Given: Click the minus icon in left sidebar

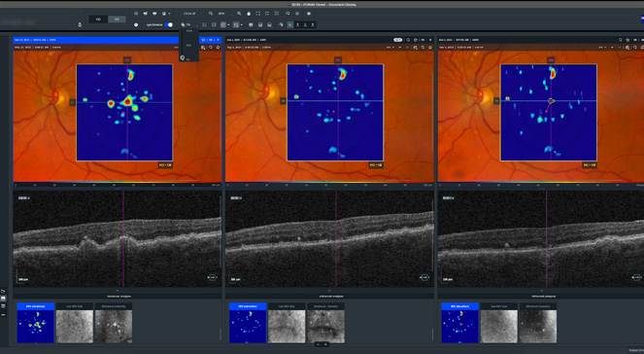Looking at the screenshot, I should [x=3, y=314].
